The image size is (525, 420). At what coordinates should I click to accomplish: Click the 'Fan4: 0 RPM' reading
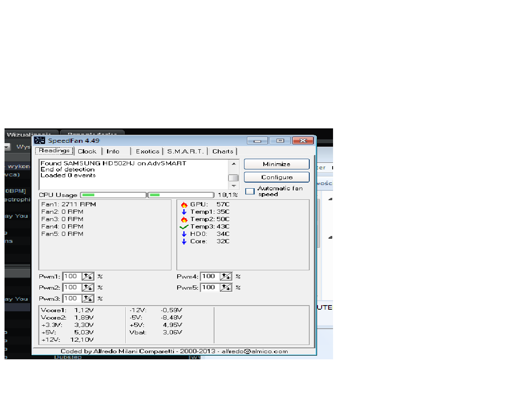click(x=62, y=226)
